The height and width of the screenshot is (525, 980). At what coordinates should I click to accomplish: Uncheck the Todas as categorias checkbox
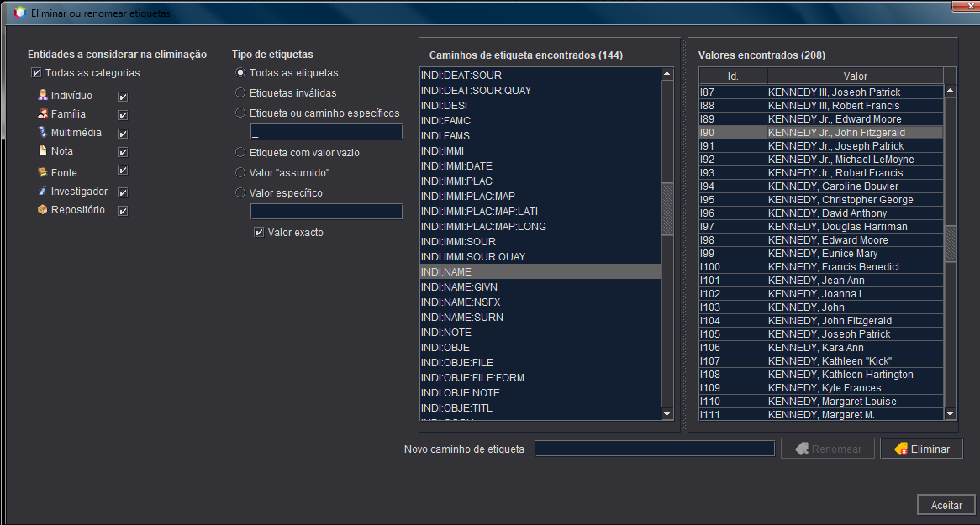coord(36,73)
